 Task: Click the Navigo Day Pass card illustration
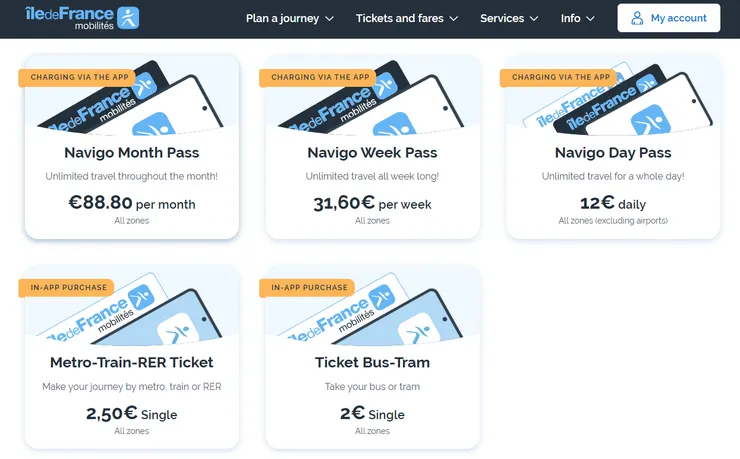pyautogui.click(x=613, y=100)
